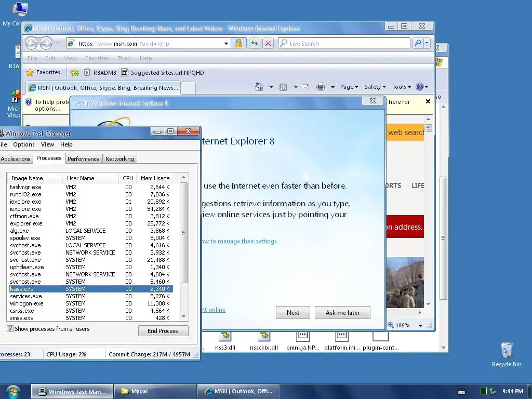This screenshot has width=532, height=399.
Task: Select taskmgr.exe process row
Action: pyautogui.click(x=91, y=187)
